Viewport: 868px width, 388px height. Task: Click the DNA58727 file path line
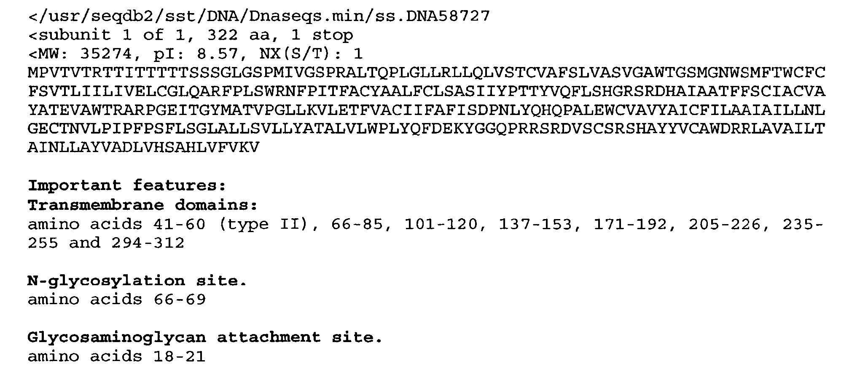tap(259, 16)
